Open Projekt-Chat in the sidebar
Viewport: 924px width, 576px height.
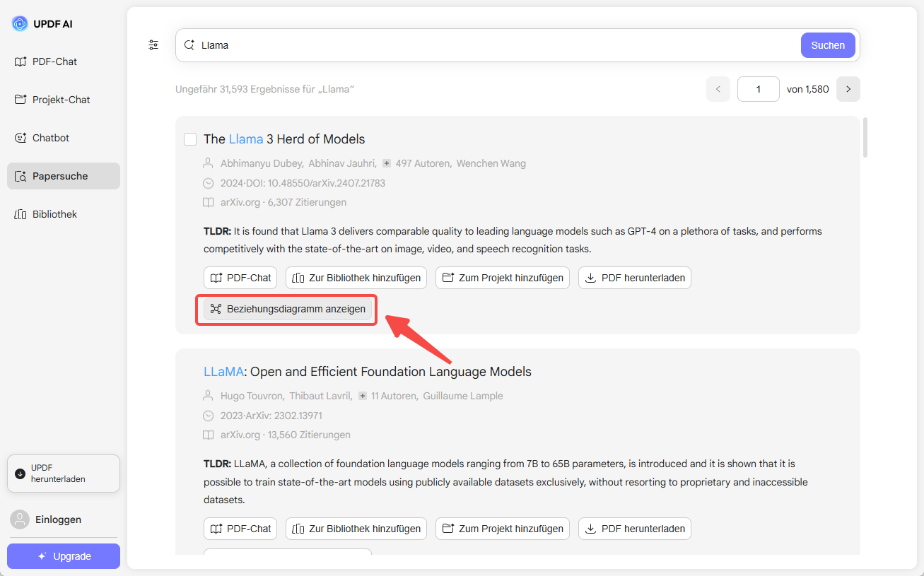[x=64, y=100]
